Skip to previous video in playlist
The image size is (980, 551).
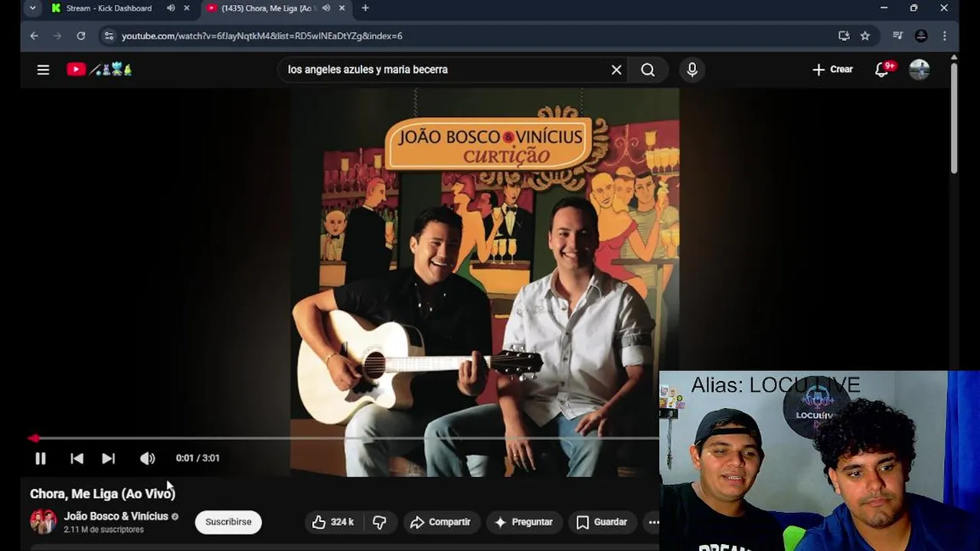tap(77, 458)
